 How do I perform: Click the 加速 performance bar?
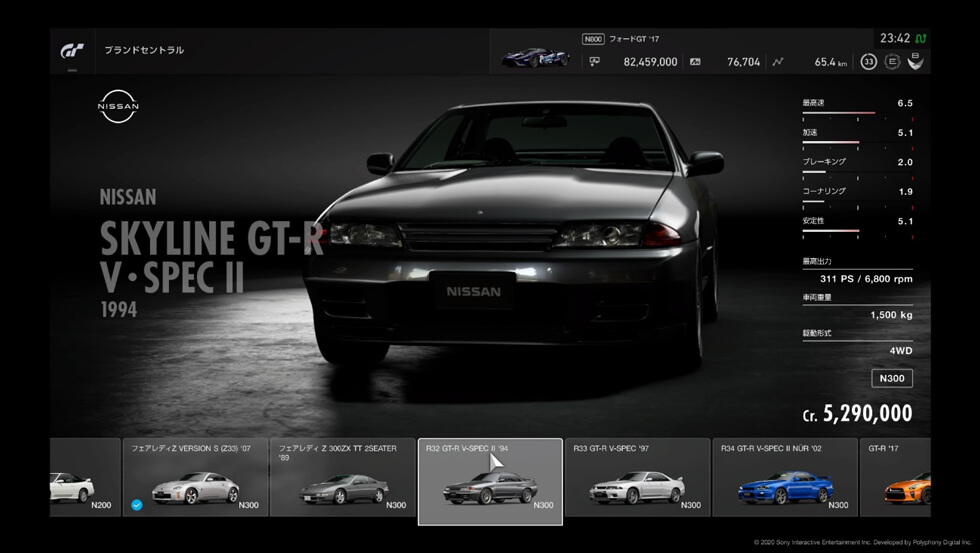[858, 142]
